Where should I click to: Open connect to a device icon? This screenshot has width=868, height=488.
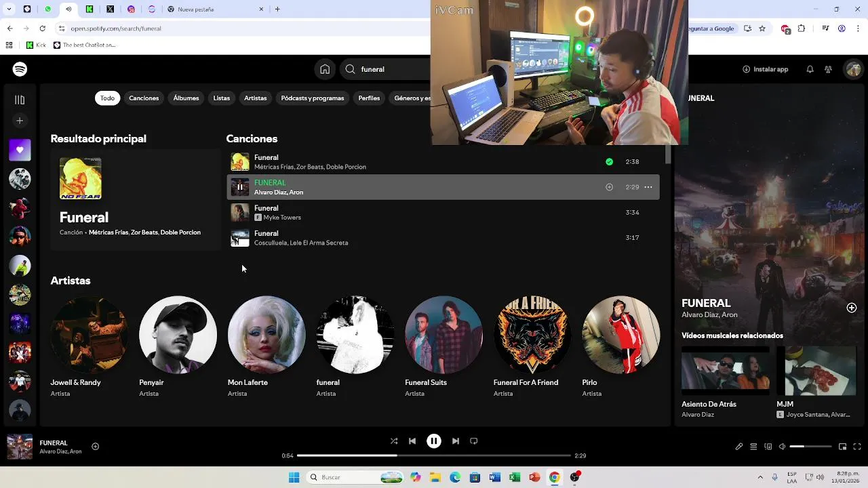coord(768,447)
